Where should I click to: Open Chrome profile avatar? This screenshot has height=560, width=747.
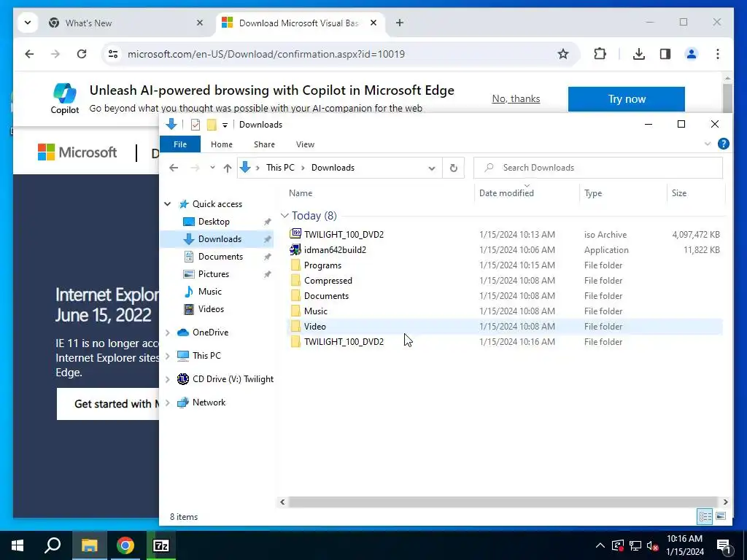click(x=692, y=54)
